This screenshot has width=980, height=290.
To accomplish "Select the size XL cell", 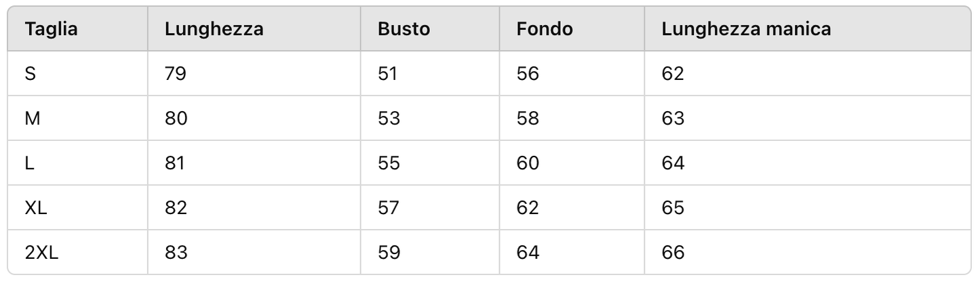I will click(36, 208).
